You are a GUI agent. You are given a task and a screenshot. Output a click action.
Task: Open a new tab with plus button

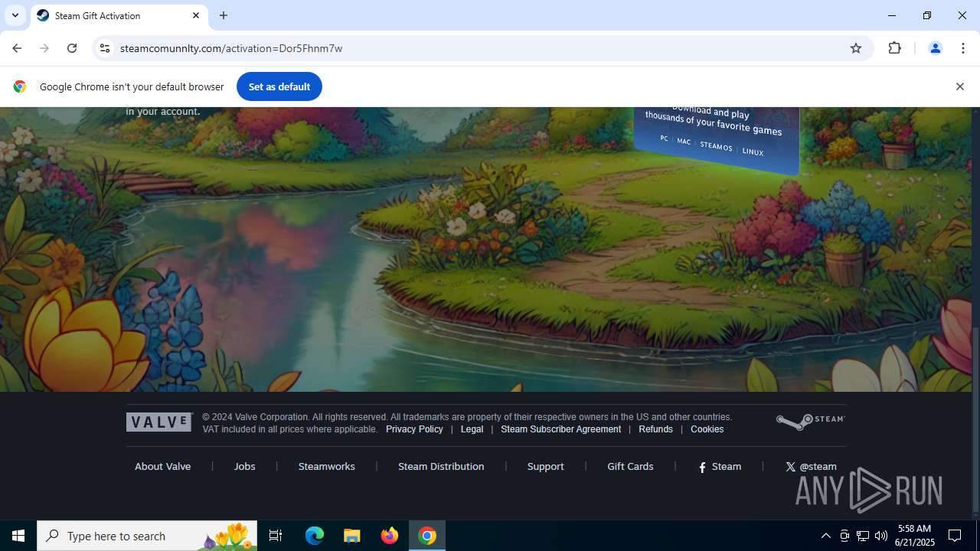[x=224, y=15]
